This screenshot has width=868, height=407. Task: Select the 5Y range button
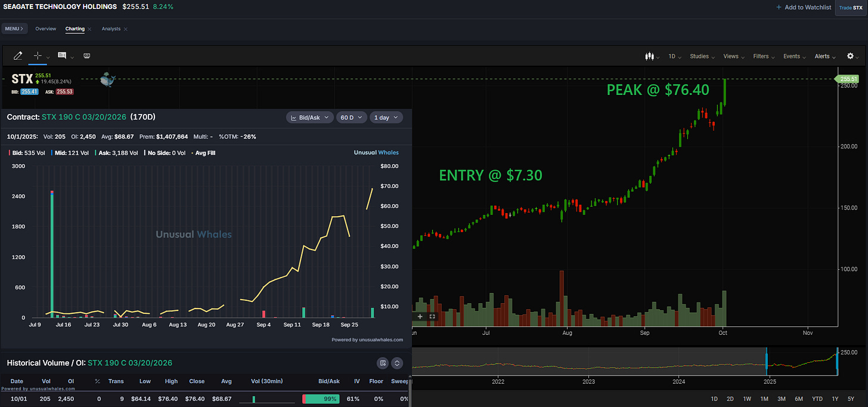point(851,399)
